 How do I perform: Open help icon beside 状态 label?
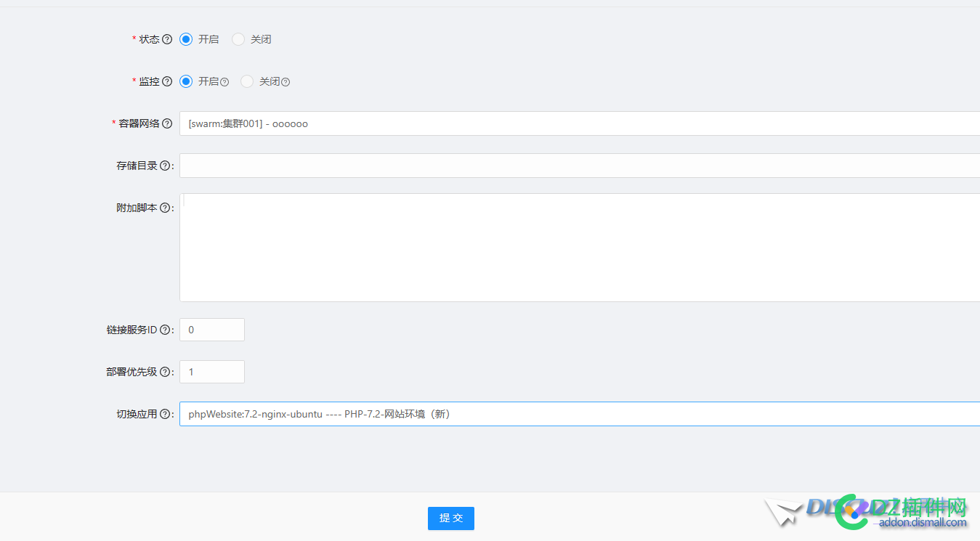(x=167, y=39)
